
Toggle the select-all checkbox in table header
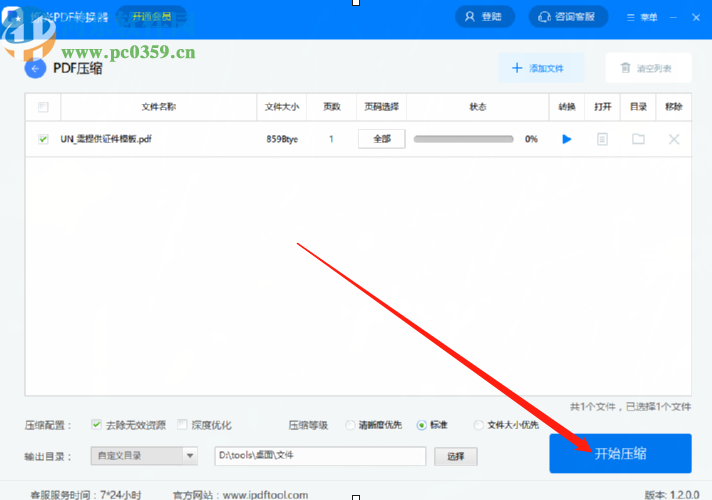pos(43,107)
